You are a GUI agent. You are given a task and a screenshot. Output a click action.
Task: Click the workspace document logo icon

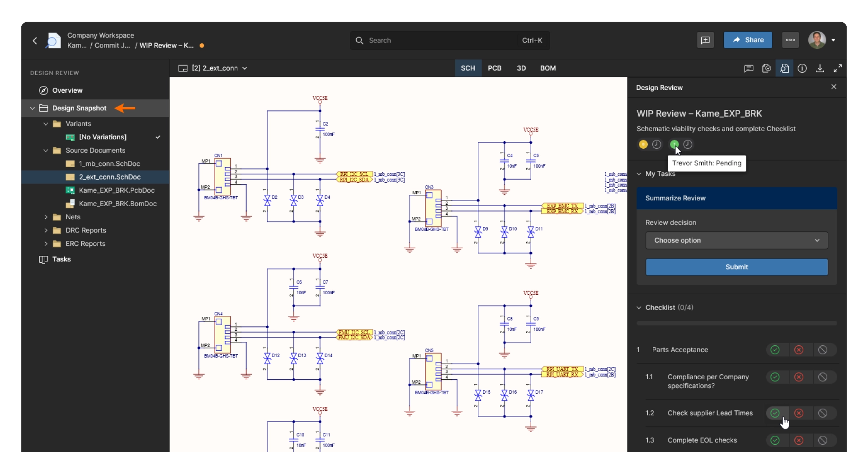tap(53, 41)
